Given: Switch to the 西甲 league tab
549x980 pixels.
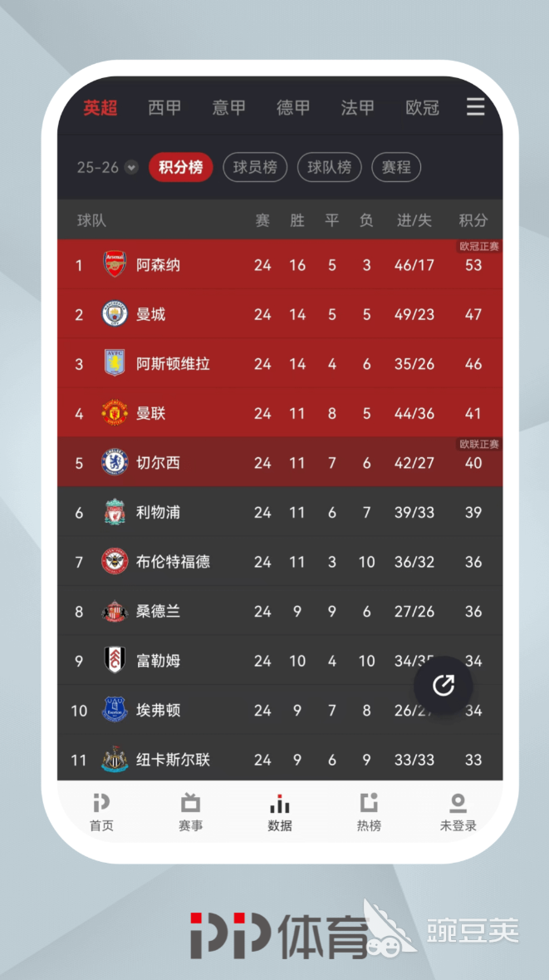Looking at the screenshot, I should [x=164, y=108].
